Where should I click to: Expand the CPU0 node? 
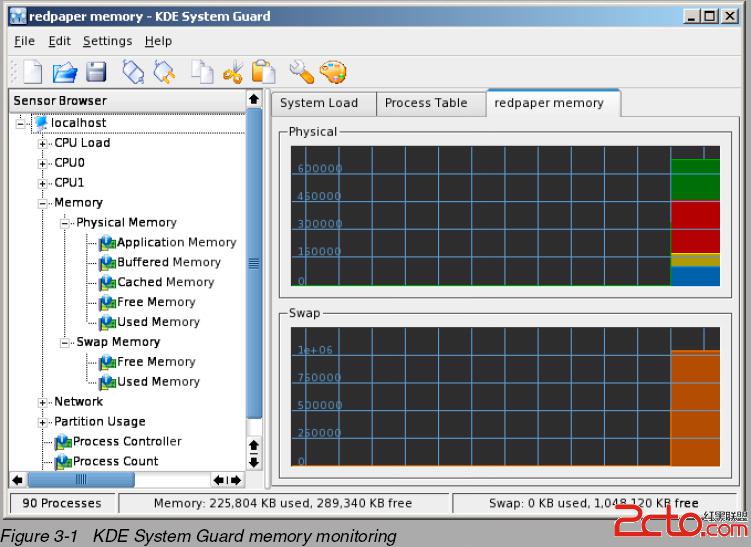coord(43,164)
